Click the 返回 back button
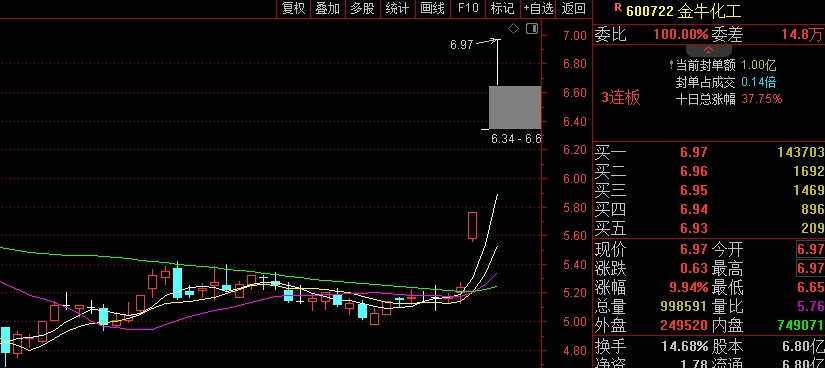The width and height of the screenshot is (825, 368). coord(573,8)
